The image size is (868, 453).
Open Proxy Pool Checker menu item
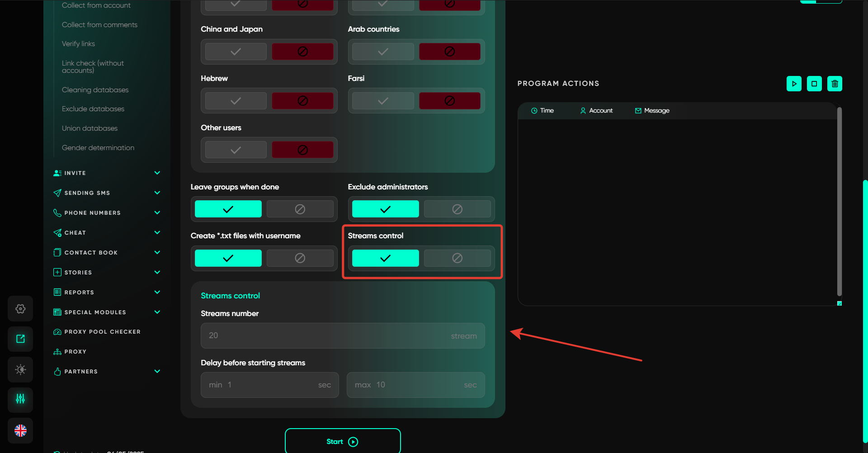(102, 332)
